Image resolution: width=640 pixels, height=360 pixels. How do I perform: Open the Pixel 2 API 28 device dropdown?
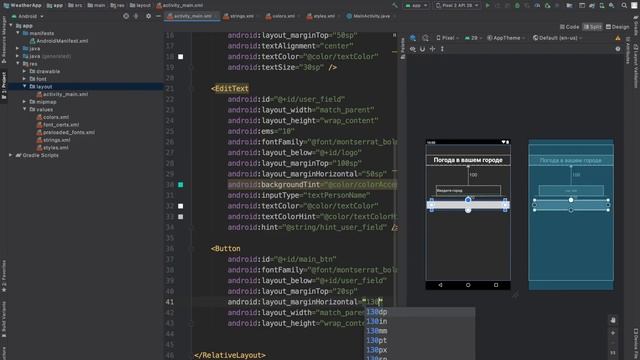457,5
